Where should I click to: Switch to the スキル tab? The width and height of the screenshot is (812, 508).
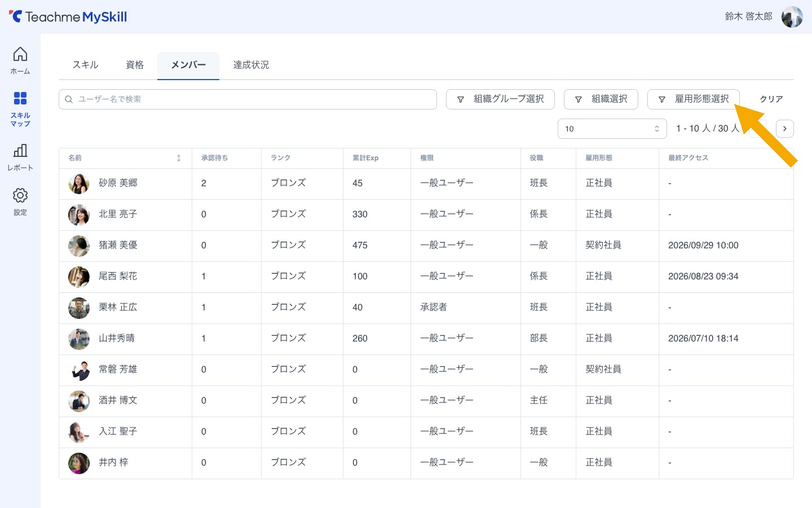point(85,65)
